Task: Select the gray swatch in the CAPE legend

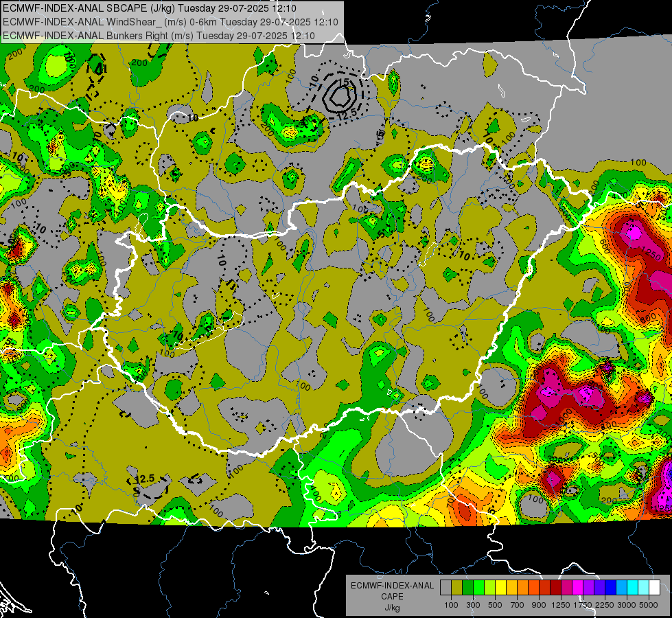Action: (445, 587)
